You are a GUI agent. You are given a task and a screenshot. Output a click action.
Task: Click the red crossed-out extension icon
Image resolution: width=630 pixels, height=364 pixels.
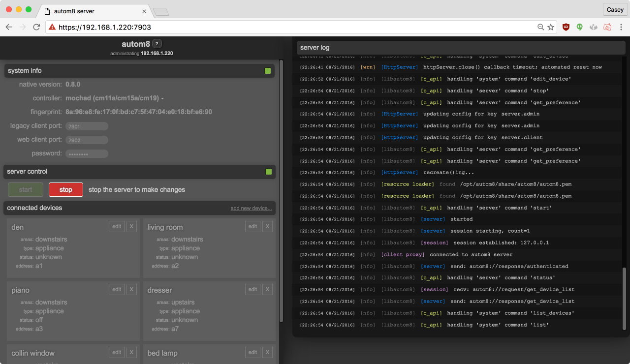tap(607, 27)
